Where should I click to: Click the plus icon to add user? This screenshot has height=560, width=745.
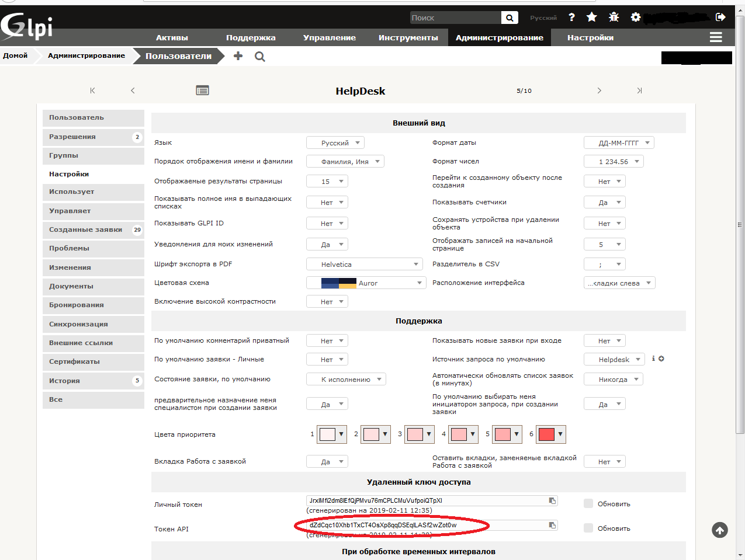point(238,56)
